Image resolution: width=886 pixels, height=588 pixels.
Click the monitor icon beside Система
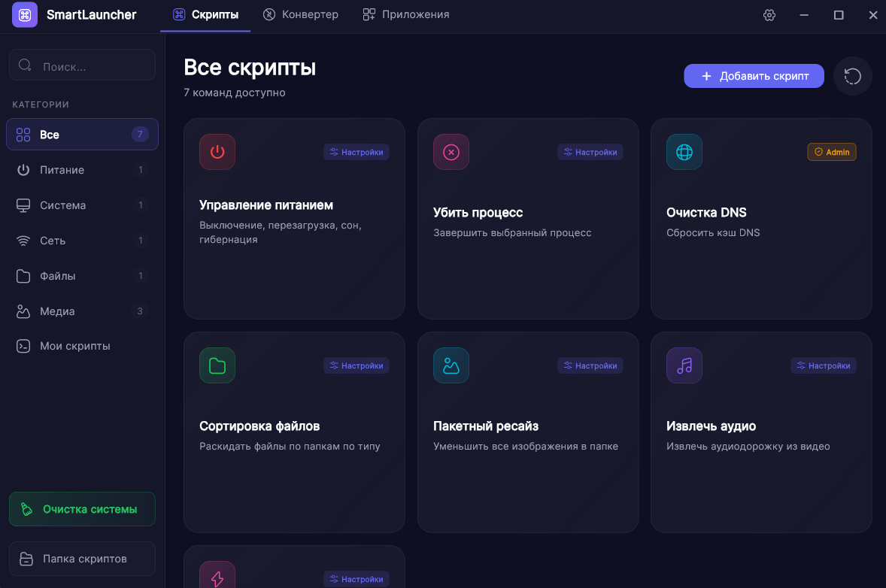tap(23, 205)
